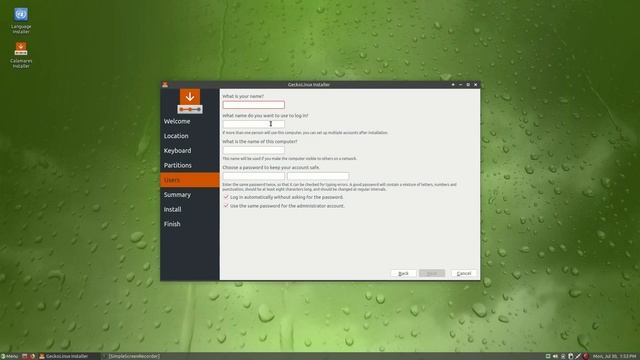
Task: Click the GeckoLinux Installer window title text
Action: point(309,84)
